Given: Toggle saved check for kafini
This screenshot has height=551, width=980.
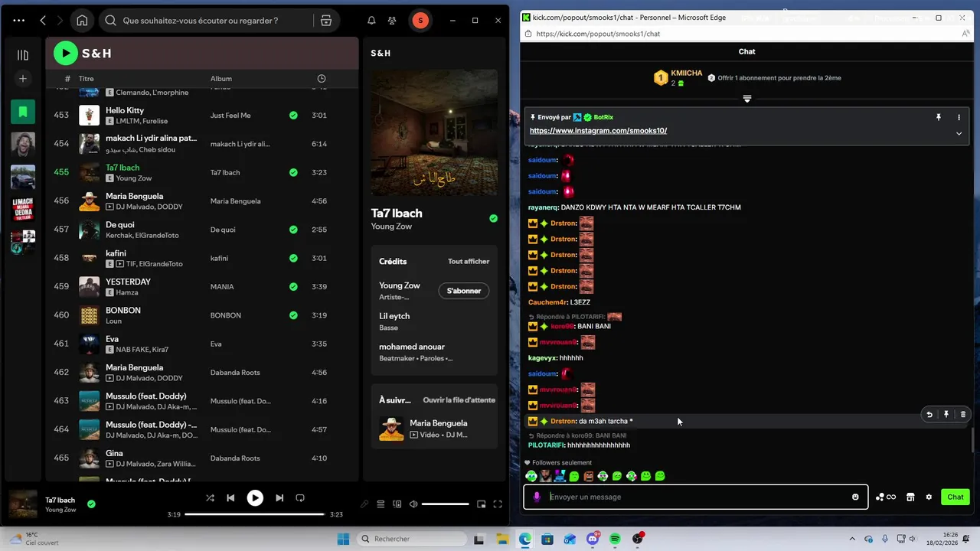Looking at the screenshot, I should (x=293, y=258).
